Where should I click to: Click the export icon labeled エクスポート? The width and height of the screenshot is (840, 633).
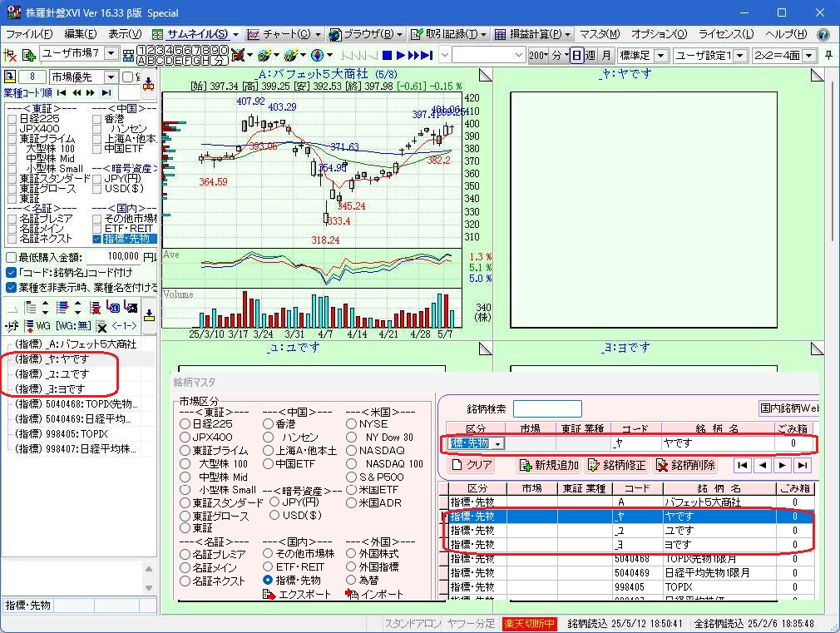(269, 594)
